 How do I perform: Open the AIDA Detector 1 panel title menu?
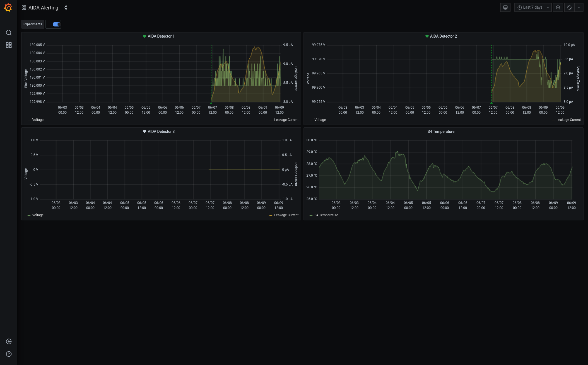coord(161,36)
